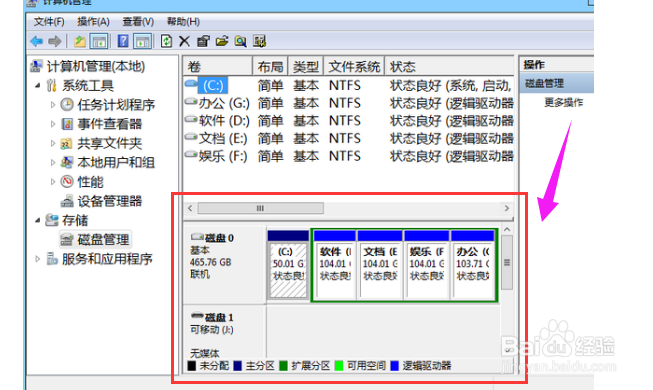Screen dimensions: 653x390
Task: Select the 文档 partition block in disk map
Action: coord(380,265)
